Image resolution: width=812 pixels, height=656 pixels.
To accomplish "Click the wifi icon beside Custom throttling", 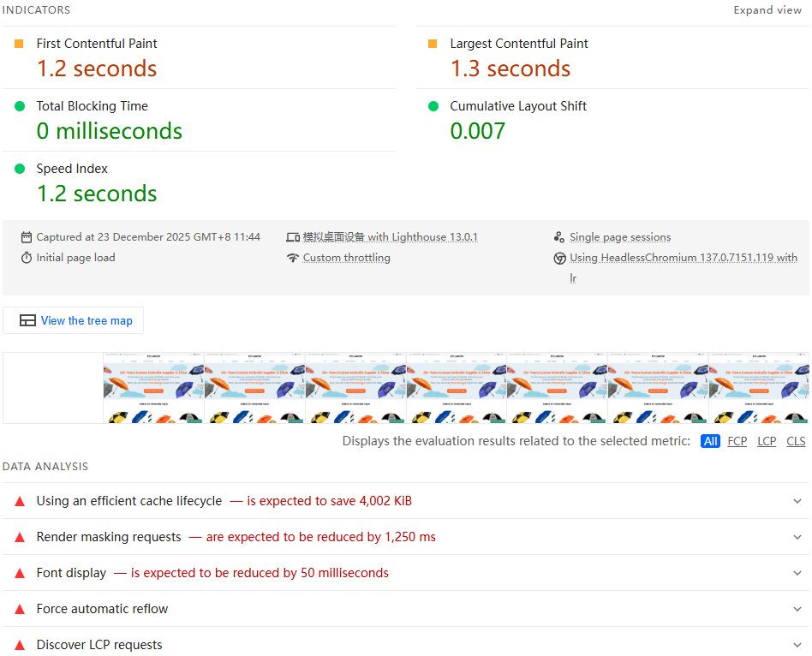I will 293,258.
